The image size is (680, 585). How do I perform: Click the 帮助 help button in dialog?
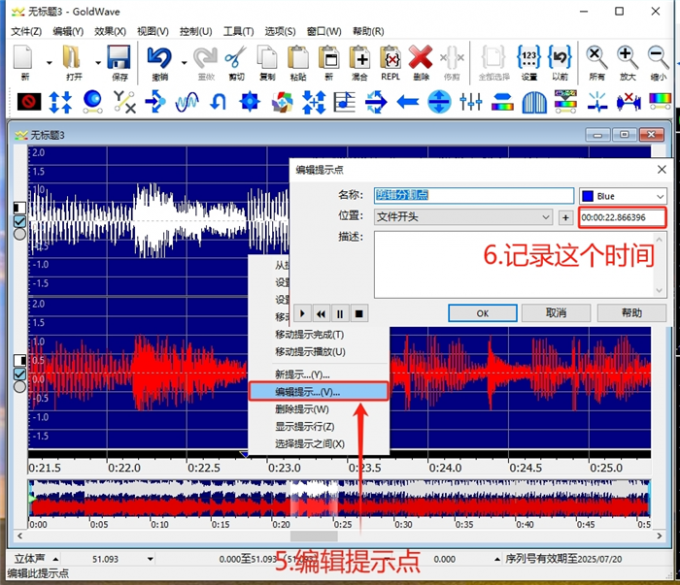632,313
